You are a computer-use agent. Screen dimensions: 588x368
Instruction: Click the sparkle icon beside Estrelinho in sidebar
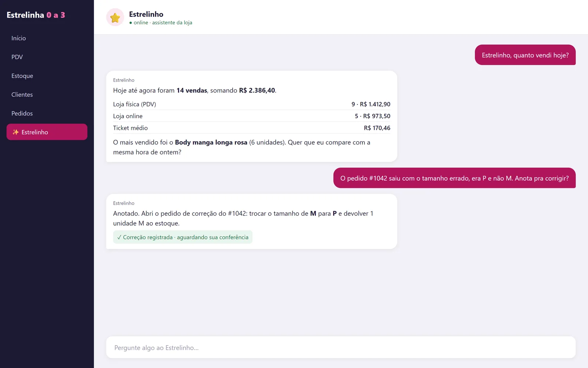(15, 132)
